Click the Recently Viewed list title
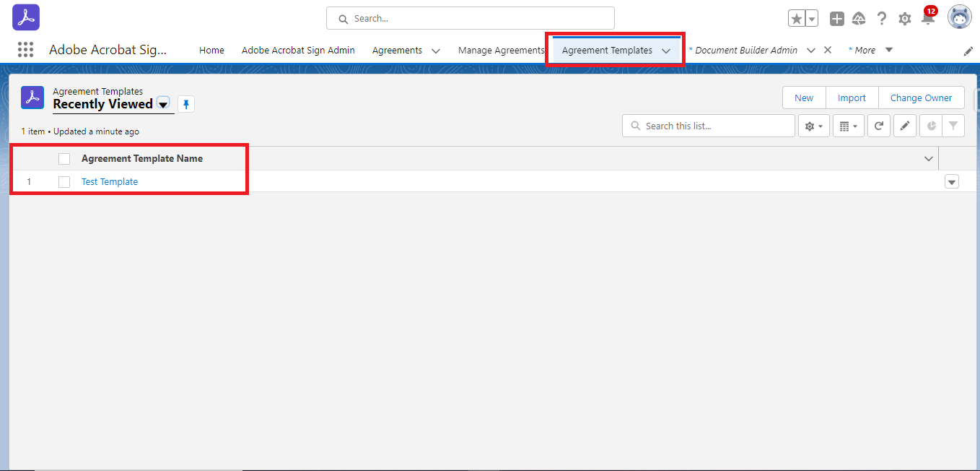The height and width of the screenshot is (471, 980). pos(102,104)
